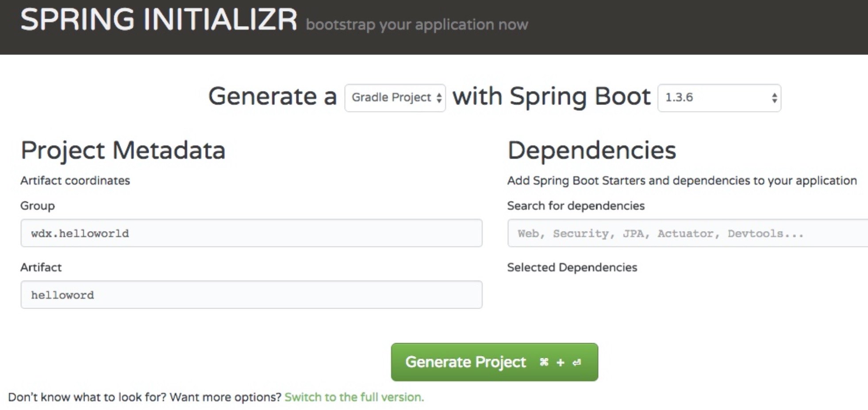
Task: Click the Artifact coordinates subtitle text
Action: click(x=75, y=181)
